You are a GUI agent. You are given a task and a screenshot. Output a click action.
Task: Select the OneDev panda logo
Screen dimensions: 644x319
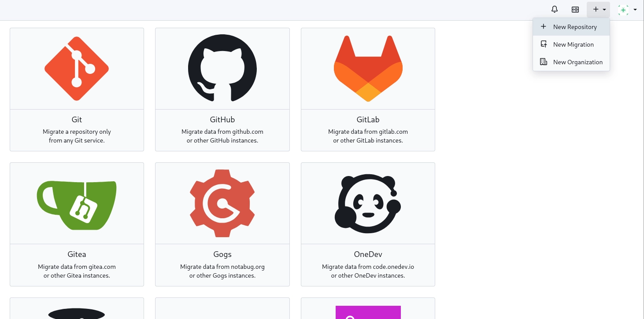click(368, 204)
